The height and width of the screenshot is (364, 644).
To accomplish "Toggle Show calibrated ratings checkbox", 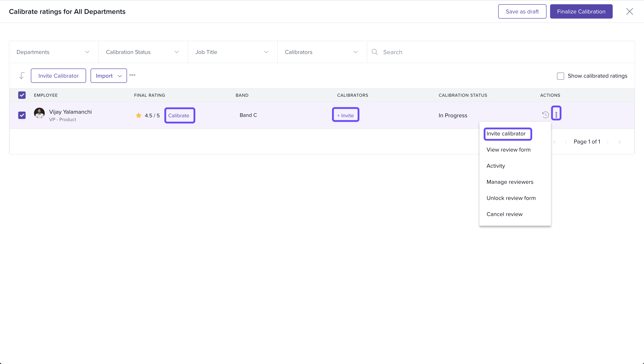I will click(561, 76).
